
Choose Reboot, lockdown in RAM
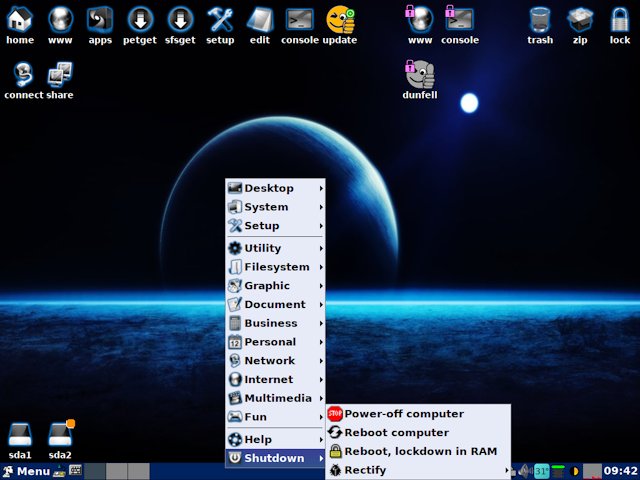tap(418, 451)
